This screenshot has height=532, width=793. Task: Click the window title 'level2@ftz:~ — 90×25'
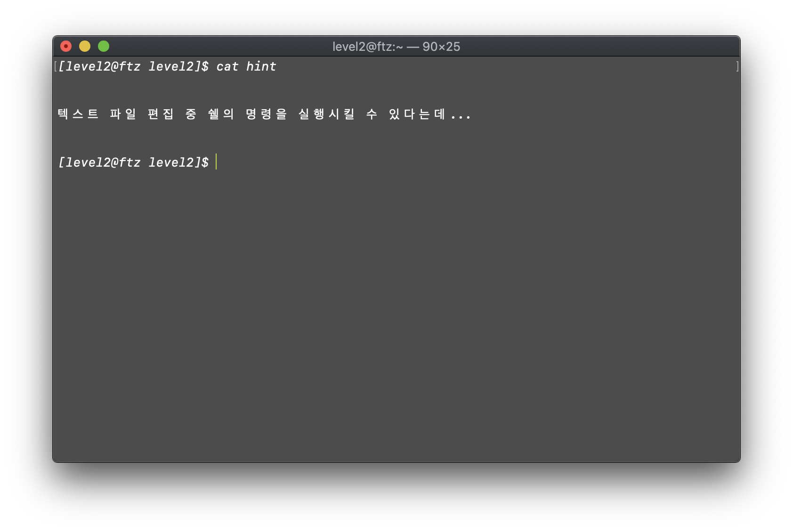[396, 47]
